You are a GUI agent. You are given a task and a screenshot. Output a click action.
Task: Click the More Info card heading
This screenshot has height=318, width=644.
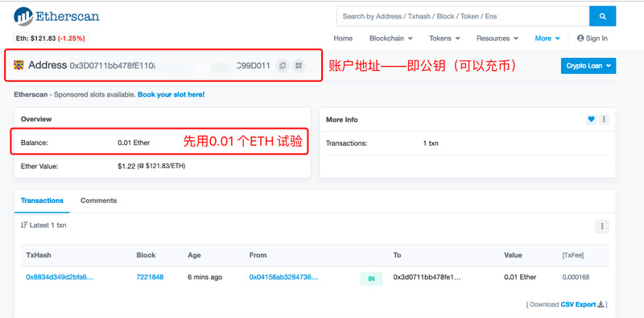click(x=341, y=120)
